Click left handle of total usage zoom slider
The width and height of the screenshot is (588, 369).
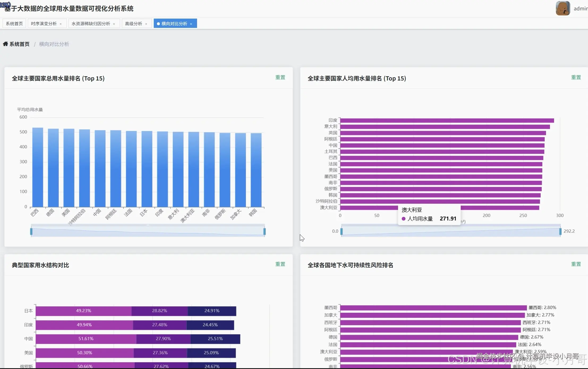[31, 231]
